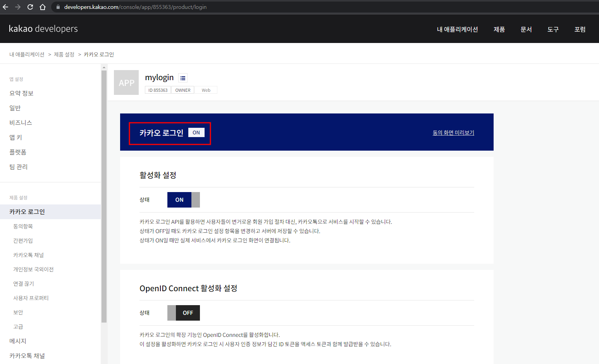599x364 pixels.
Task: Open 카카오톡 채널 submenu under 카카오 로그인
Action: coord(28,255)
